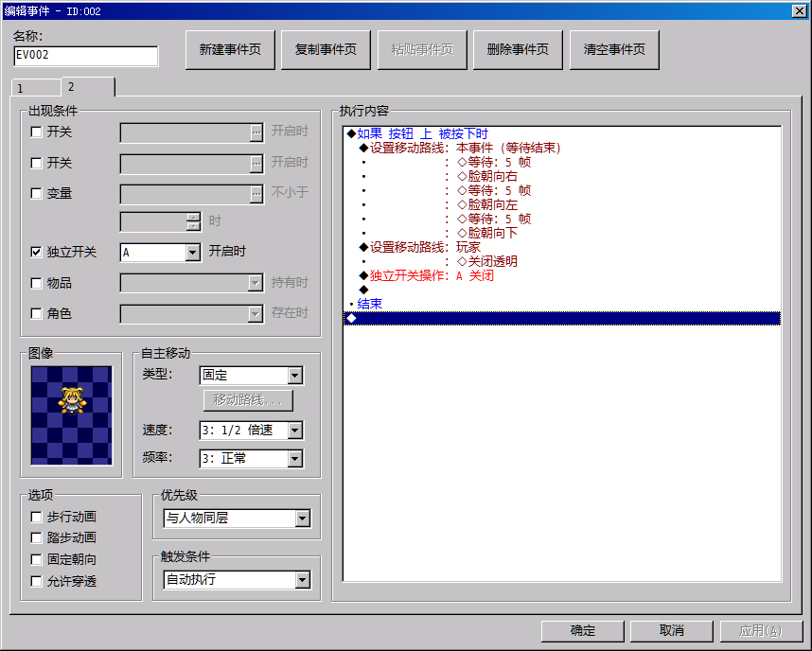Screen dimensions: 812x651
Task: Click the event name field EV002
Action: pyautogui.click(x=86, y=56)
